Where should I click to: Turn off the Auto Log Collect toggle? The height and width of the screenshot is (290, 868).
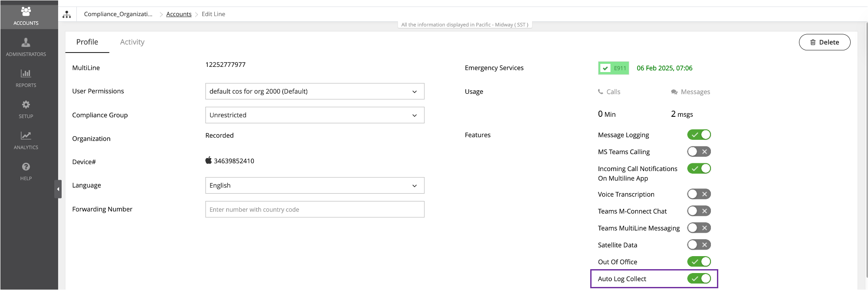(x=699, y=279)
